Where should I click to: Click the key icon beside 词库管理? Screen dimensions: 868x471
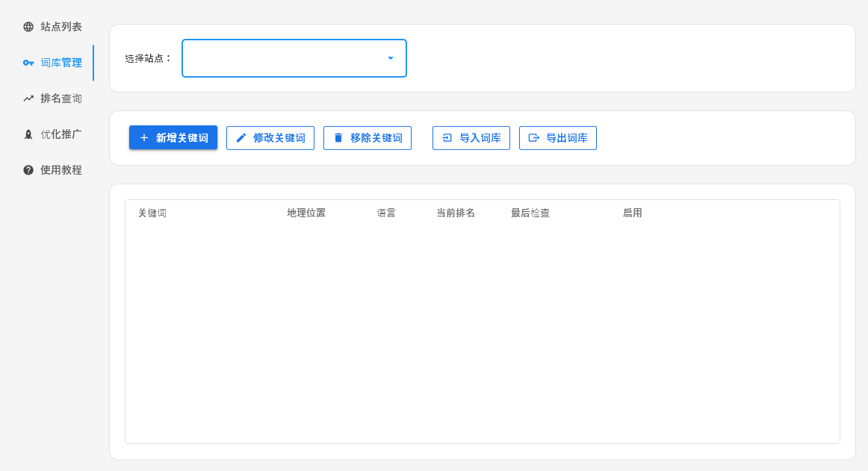(x=28, y=63)
